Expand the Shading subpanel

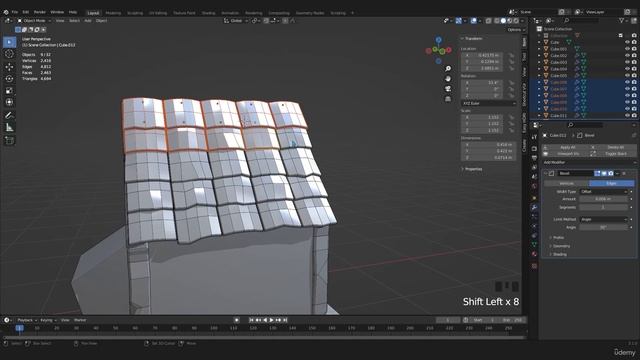pos(560,254)
